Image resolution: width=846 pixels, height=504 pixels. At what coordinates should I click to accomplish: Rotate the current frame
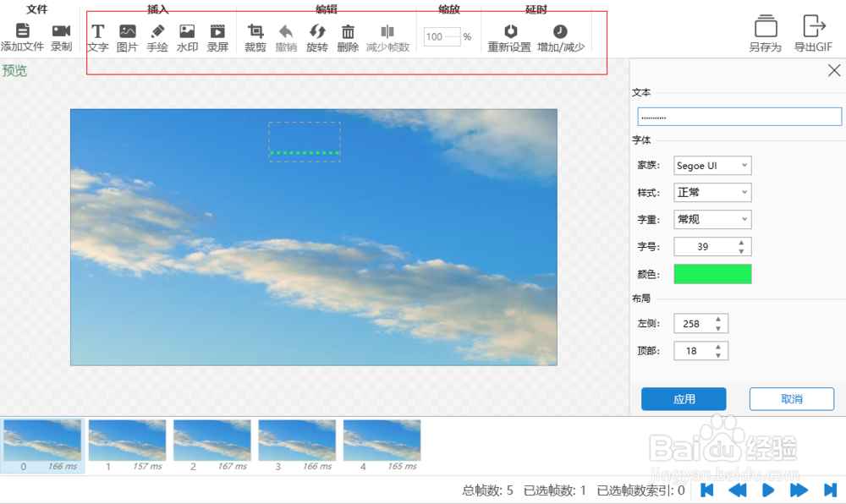317,36
